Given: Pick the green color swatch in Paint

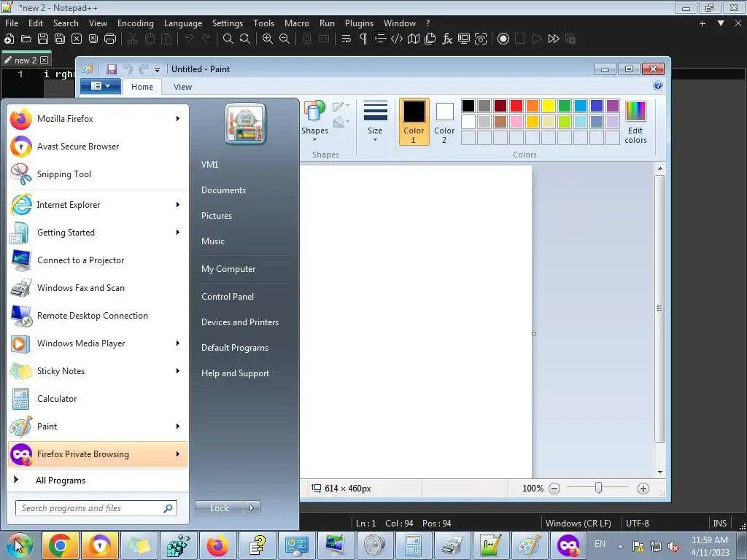Looking at the screenshot, I should [x=565, y=106].
